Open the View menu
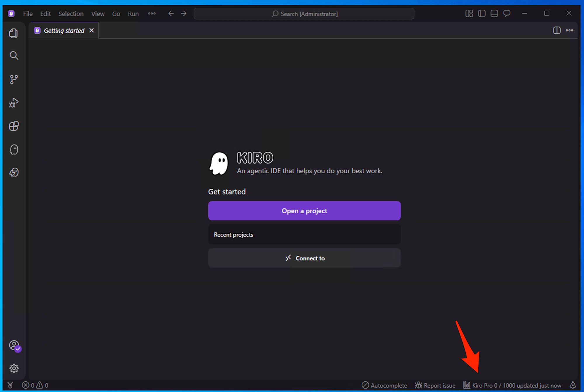This screenshot has width=584, height=392. 98,14
